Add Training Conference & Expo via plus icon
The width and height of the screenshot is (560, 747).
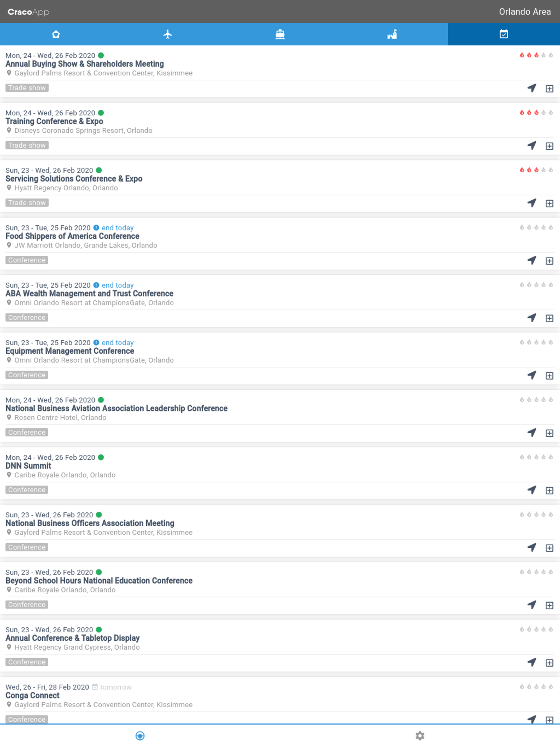point(550,145)
